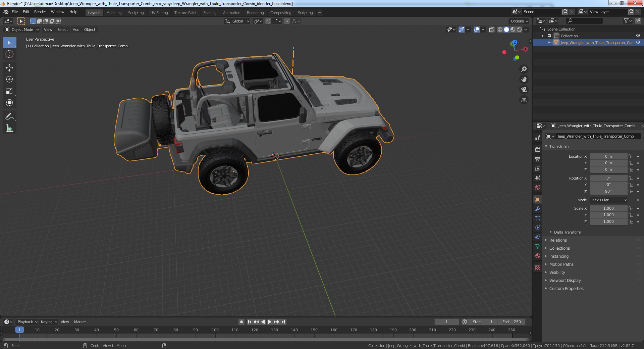The width and height of the screenshot is (644, 349).
Task: Activate the 3D Cursor tool
Action: 9,54
